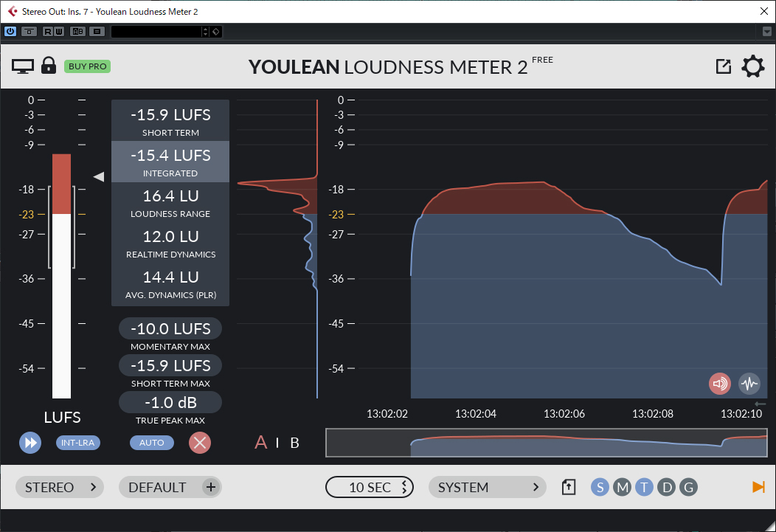Open the STEREO channel dropdown

click(x=60, y=488)
